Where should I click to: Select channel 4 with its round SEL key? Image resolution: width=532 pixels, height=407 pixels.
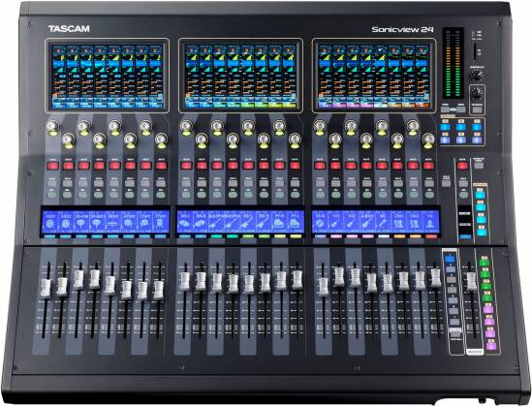[x=98, y=195]
